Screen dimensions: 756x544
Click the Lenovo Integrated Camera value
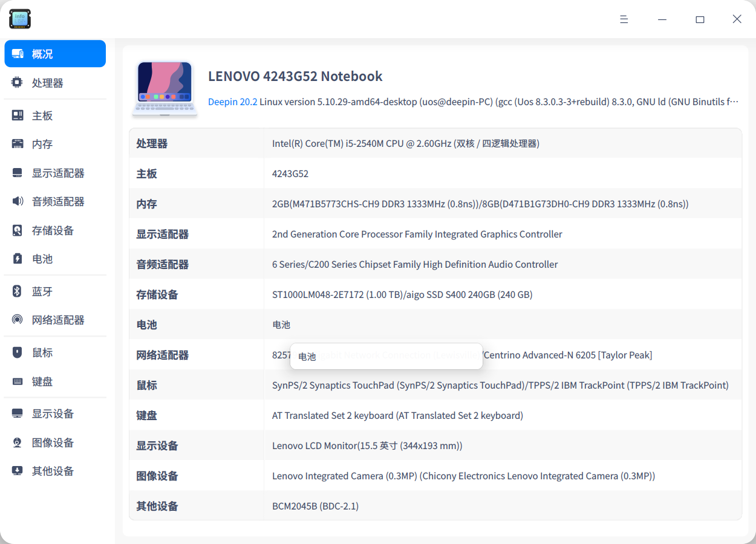pyautogui.click(x=463, y=476)
